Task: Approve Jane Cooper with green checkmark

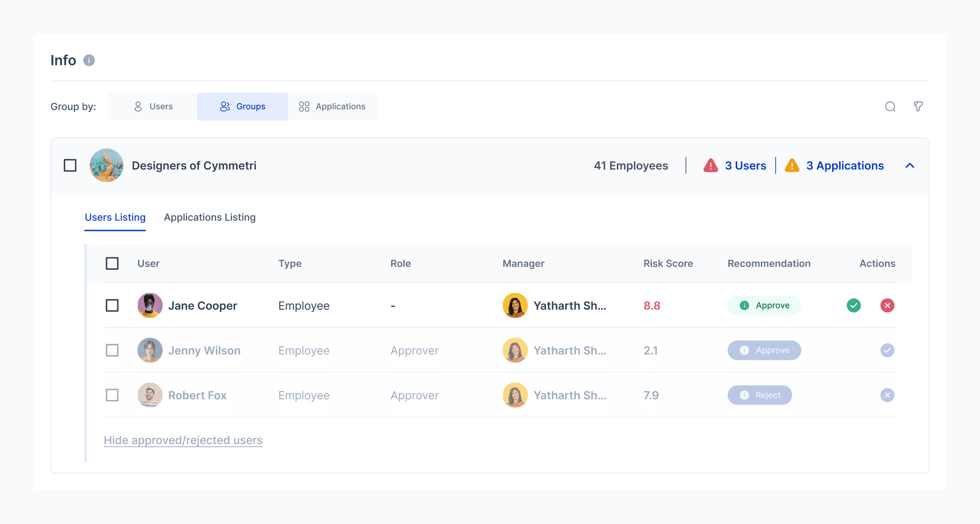Action: coord(854,306)
